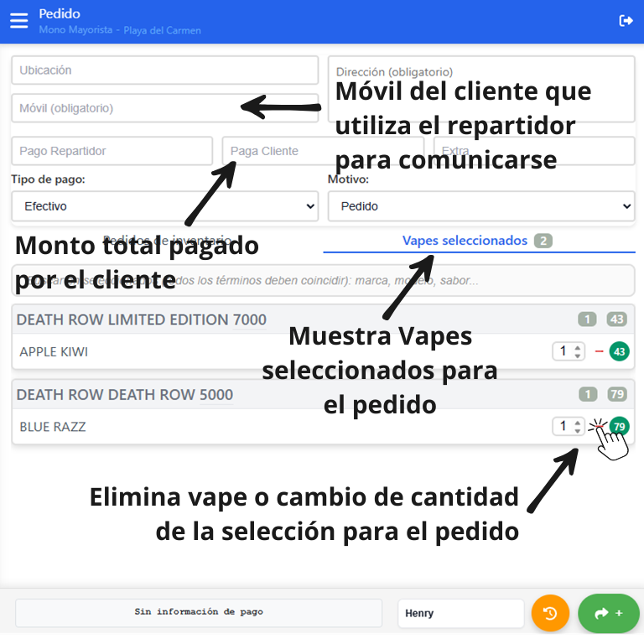Open the Tipo de pago dropdown
The height and width of the screenshot is (644, 644).
(164, 205)
